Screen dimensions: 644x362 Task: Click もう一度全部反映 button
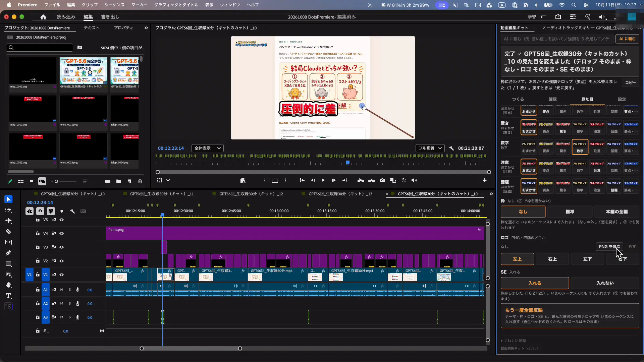(570, 316)
